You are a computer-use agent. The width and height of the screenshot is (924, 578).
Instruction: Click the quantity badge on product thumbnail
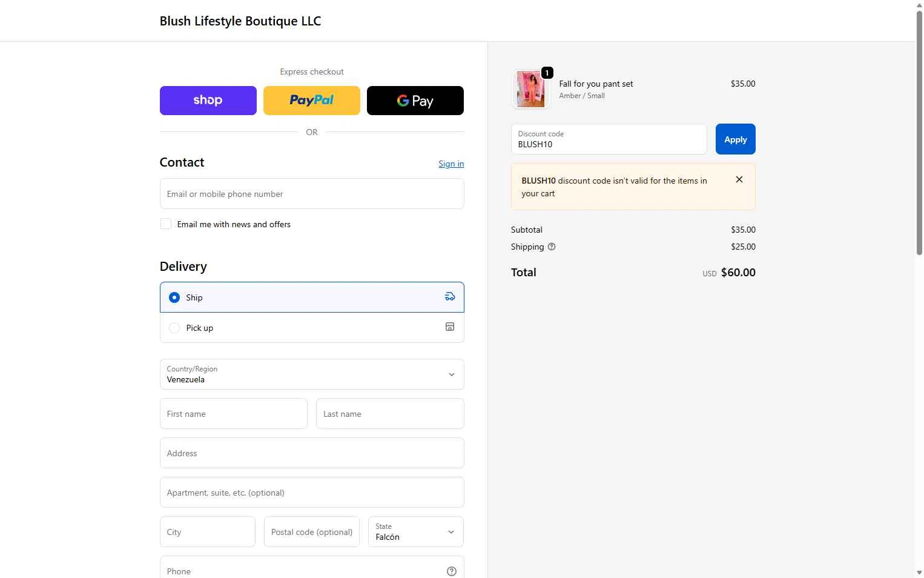tap(547, 73)
